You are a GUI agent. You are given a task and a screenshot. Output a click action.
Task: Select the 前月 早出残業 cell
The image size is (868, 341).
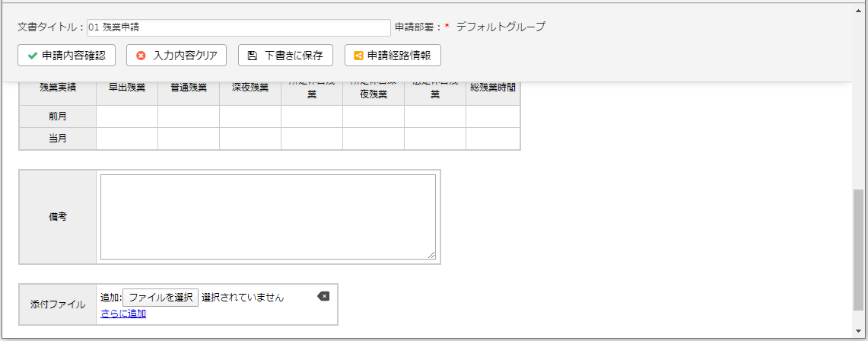tap(127, 116)
